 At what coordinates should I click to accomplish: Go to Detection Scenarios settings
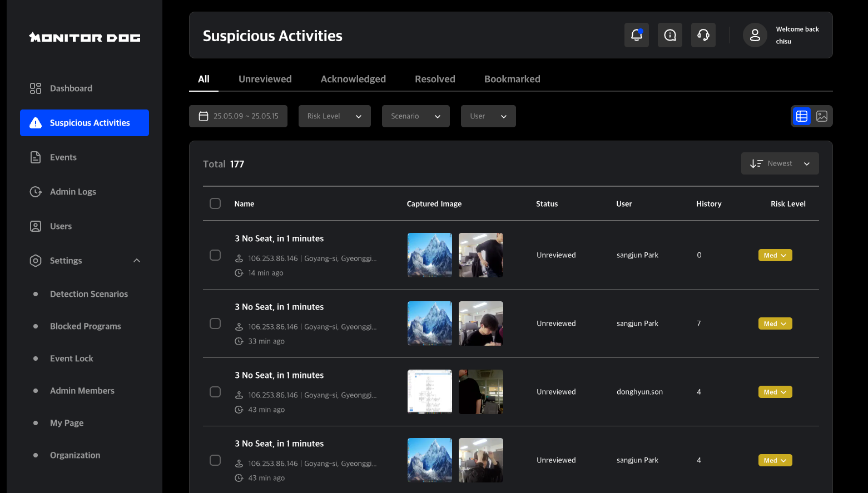pos(89,294)
